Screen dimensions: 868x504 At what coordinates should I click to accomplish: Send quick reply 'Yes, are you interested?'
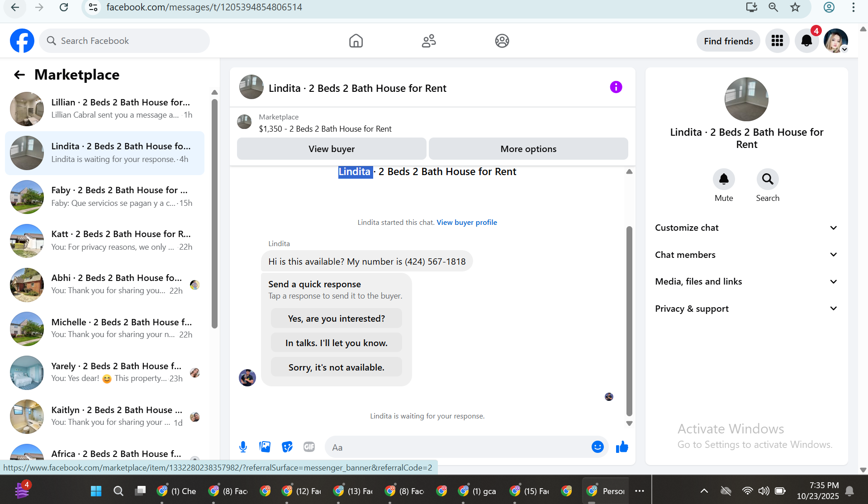(336, 319)
